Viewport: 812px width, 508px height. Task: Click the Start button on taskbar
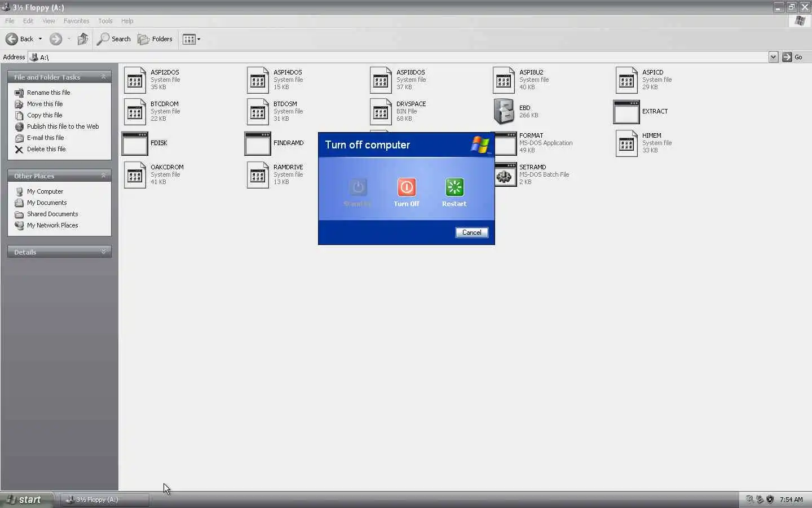[27, 500]
